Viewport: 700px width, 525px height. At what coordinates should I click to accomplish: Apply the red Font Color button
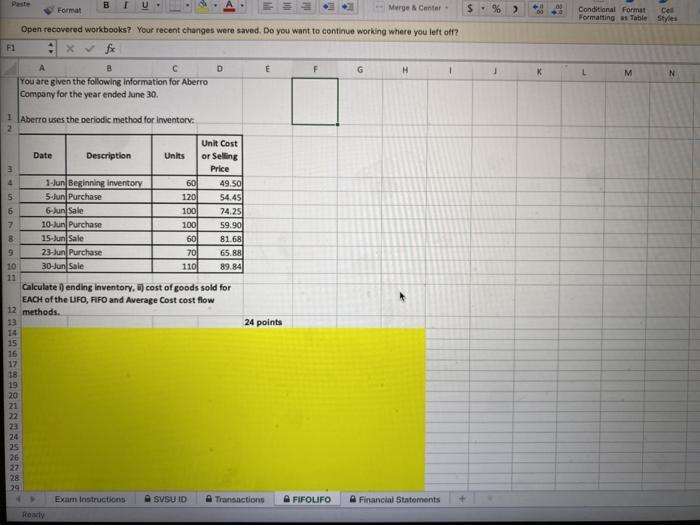tap(229, 6)
